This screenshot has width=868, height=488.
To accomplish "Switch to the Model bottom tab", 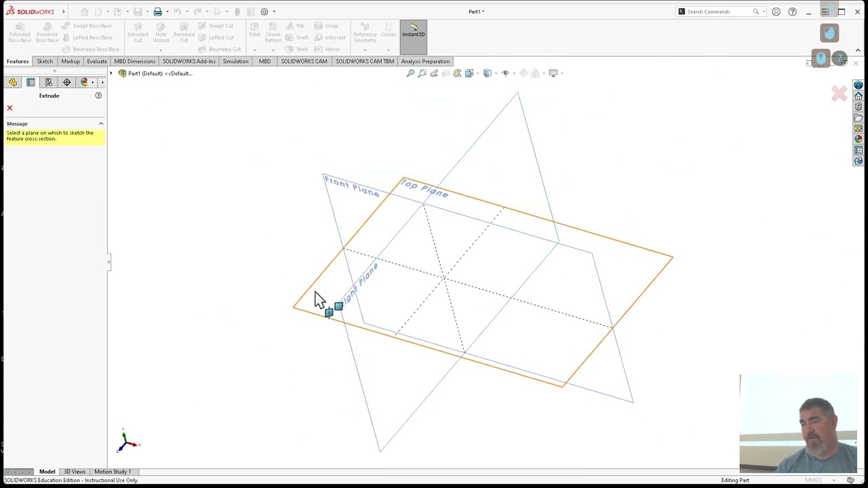I will pyautogui.click(x=47, y=472).
